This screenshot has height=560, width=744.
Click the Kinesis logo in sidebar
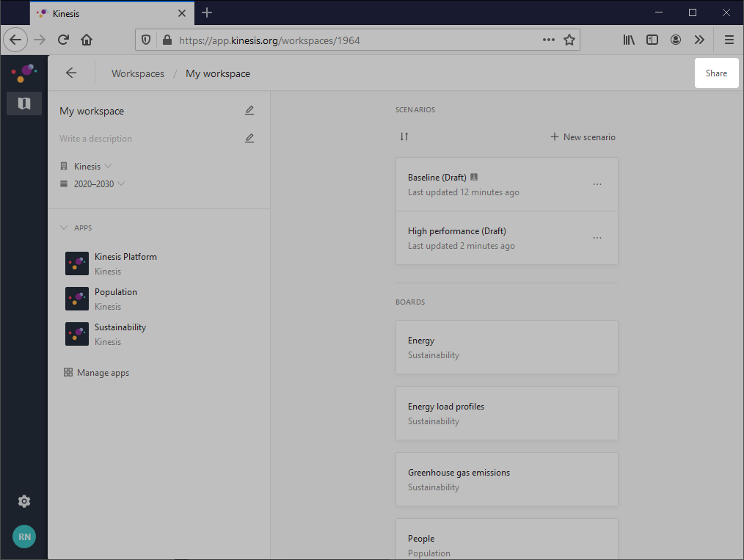23,73
